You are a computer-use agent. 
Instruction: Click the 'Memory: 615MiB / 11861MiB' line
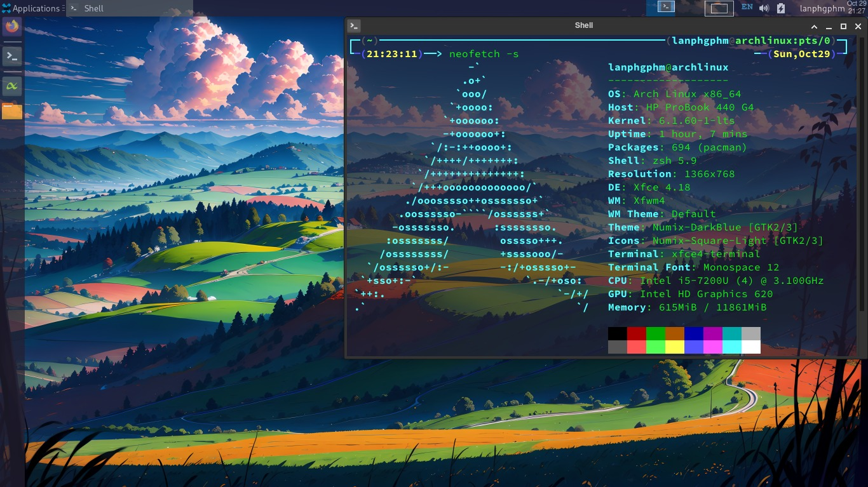click(x=687, y=307)
